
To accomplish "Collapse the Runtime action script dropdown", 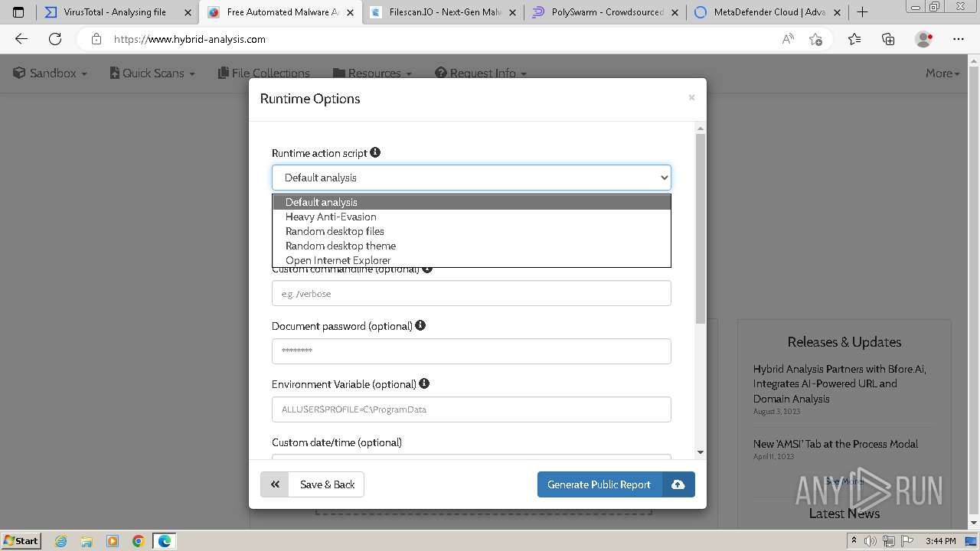I will [663, 178].
